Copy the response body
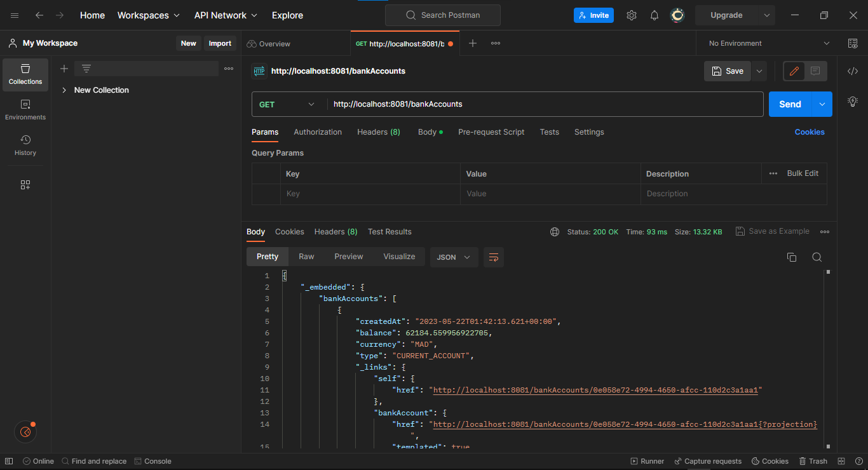 791,257
